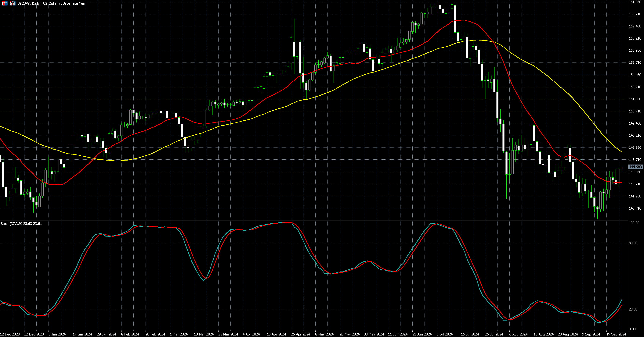Image resolution: width=644 pixels, height=337 pixels.
Task: Click the 6 Aug 2024 date label
Action: pos(518,334)
